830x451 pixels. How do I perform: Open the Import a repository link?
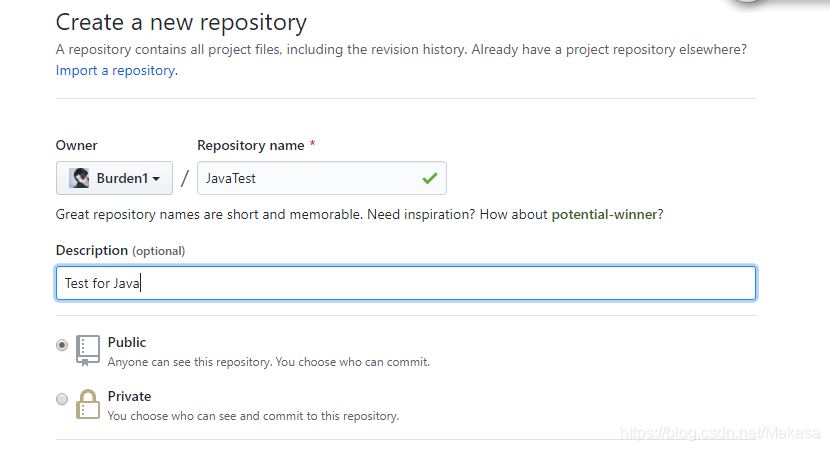[116, 71]
